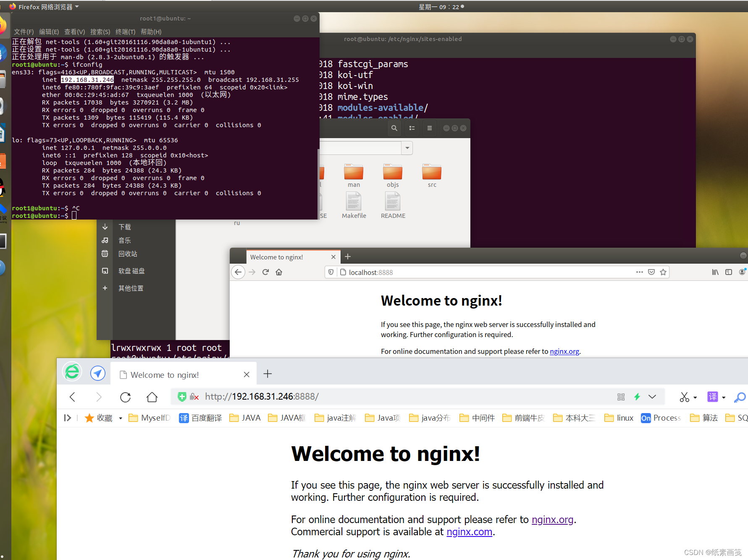Follow nginx.org link in 360 browser page
The image size is (748, 560).
click(x=552, y=520)
